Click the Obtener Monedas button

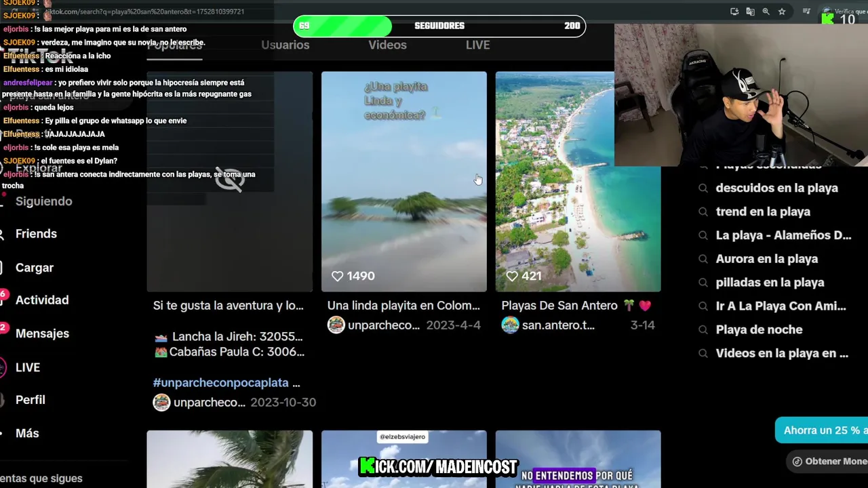pyautogui.click(x=827, y=462)
